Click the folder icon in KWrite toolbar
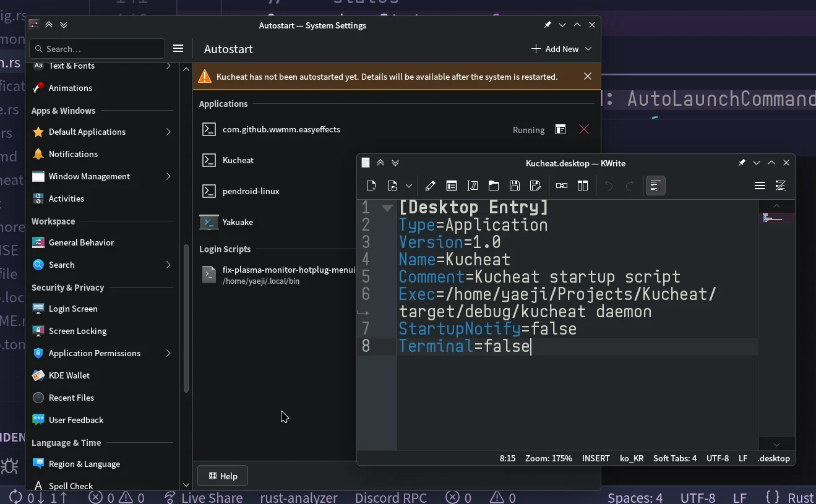816x504 pixels. 493,186
